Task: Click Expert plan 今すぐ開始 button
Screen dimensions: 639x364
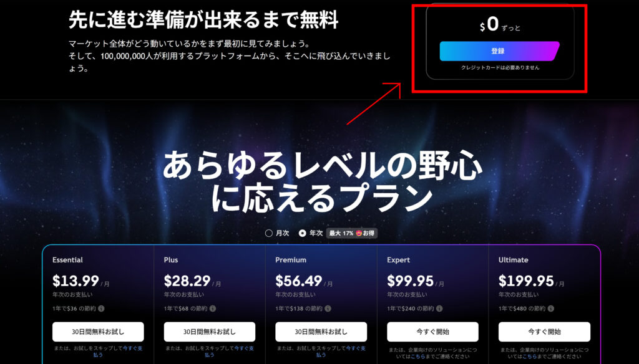Action: click(432, 332)
